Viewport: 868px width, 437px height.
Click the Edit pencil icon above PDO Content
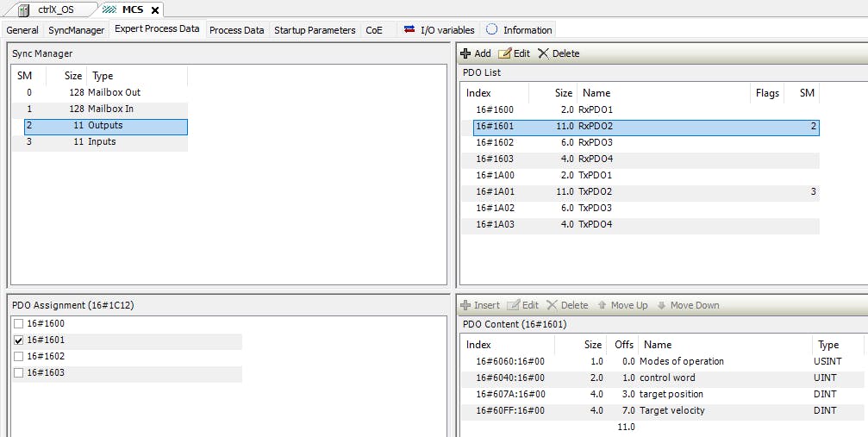point(513,305)
